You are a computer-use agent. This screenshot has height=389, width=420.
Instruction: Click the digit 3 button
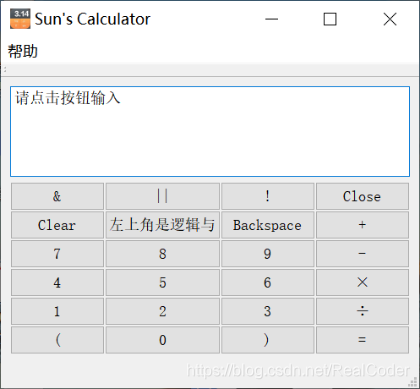coord(268,311)
